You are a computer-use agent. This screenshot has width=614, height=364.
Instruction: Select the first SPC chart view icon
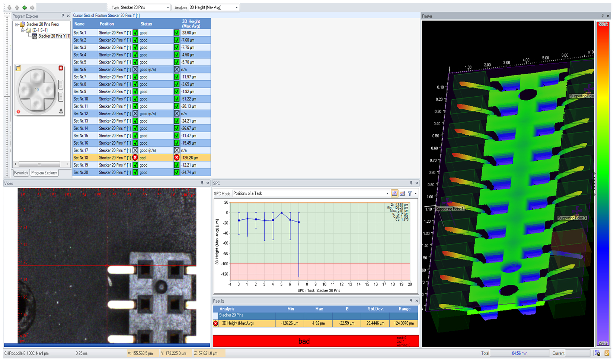click(x=394, y=193)
